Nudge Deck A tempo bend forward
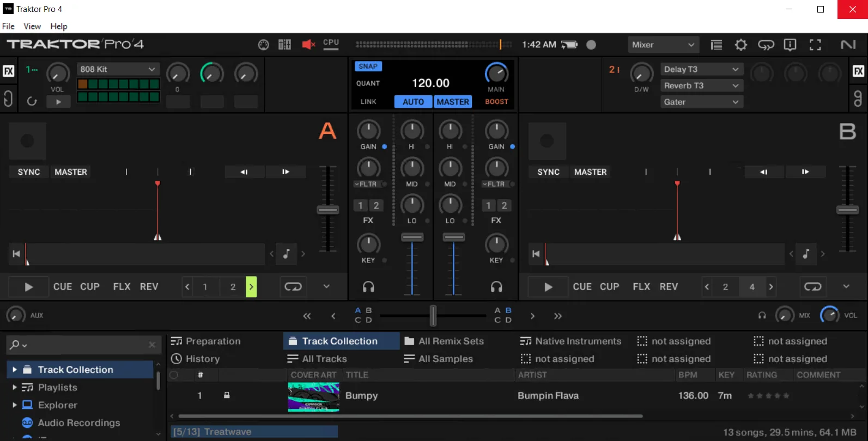Screen dimensions: 868x441 tap(286, 172)
